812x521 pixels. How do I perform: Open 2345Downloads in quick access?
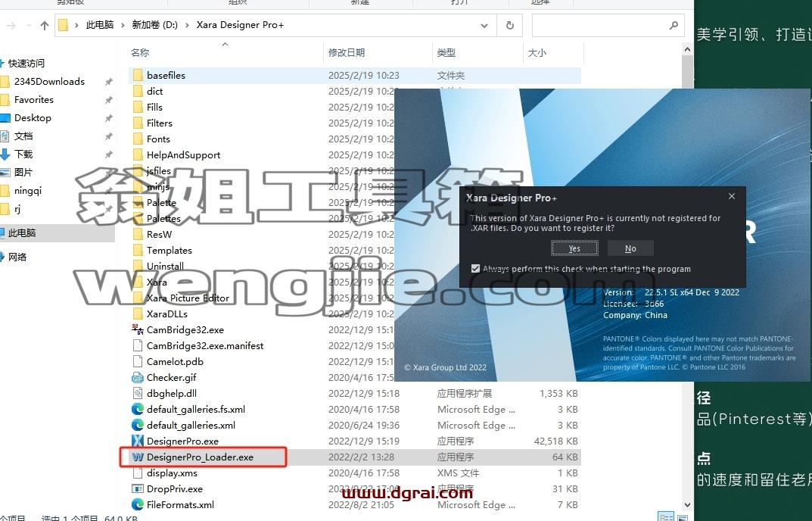point(49,81)
